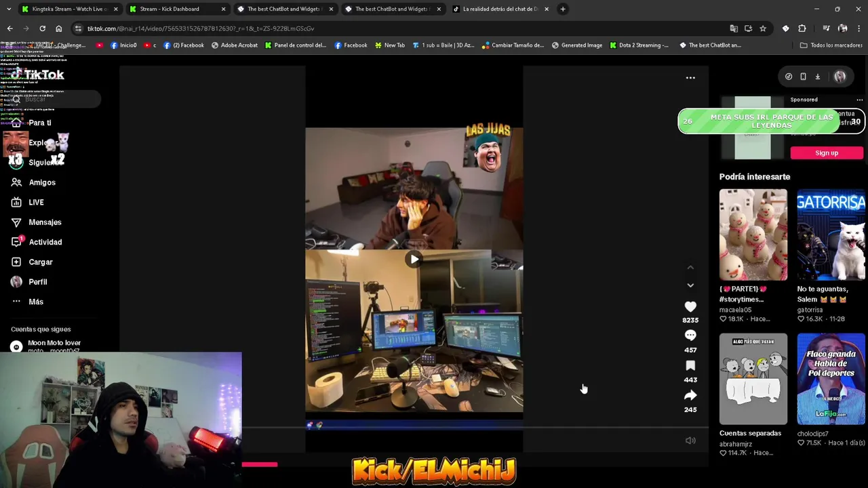
Task: Click the TikTok coins icon at top right
Action: (789, 77)
